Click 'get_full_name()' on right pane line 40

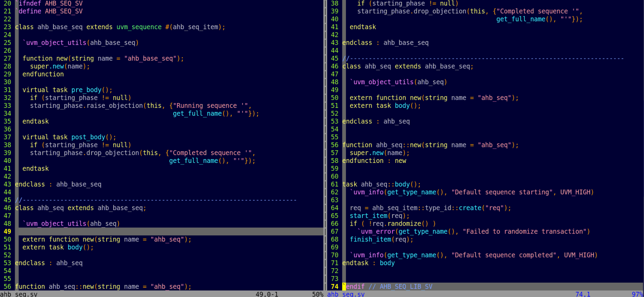(524, 19)
